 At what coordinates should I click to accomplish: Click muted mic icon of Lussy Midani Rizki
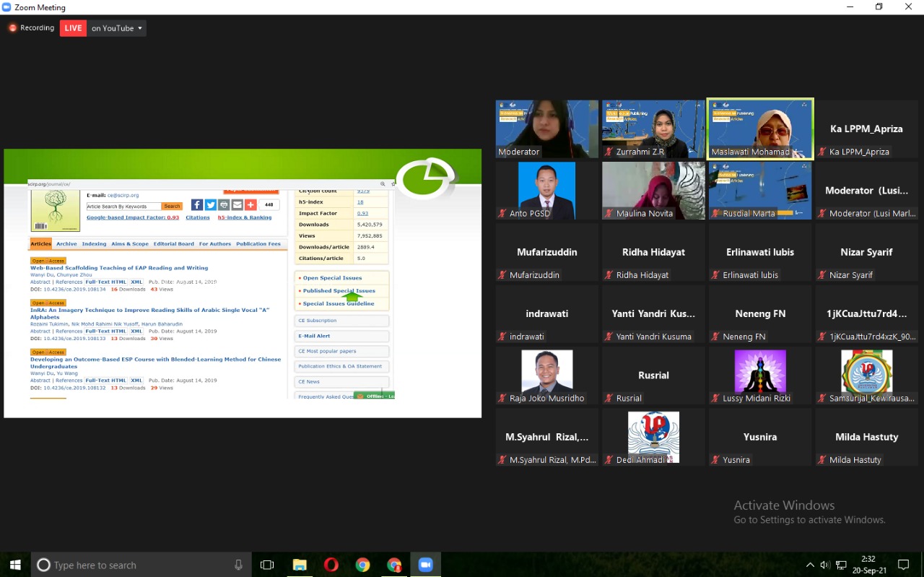pyautogui.click(x=715, y=399)
